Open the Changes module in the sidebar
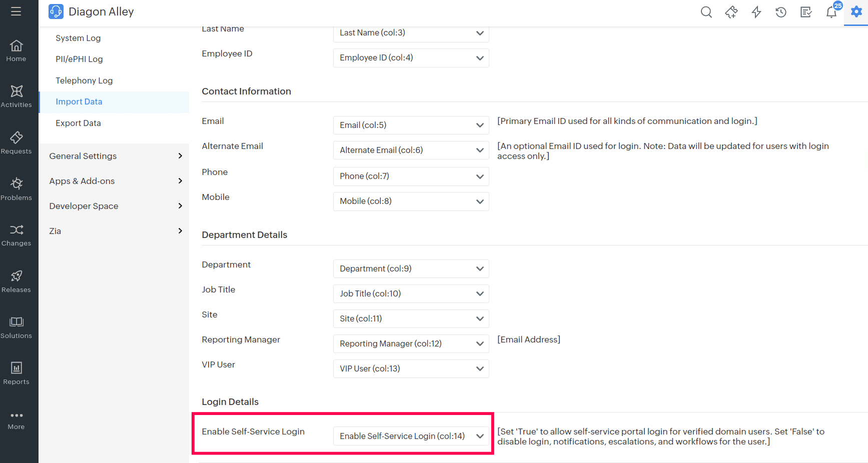 17,234
